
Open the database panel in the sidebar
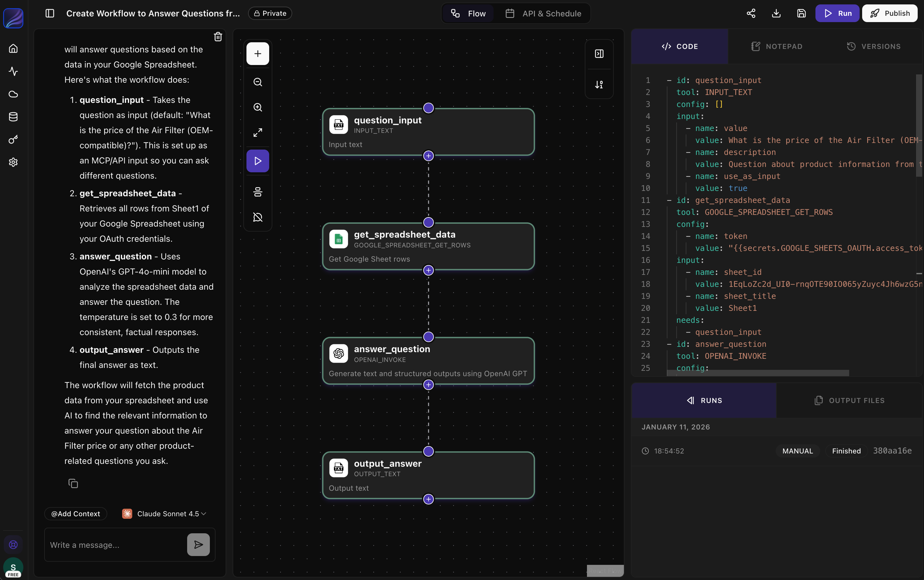pyautogui.click(x=13, y=117)
